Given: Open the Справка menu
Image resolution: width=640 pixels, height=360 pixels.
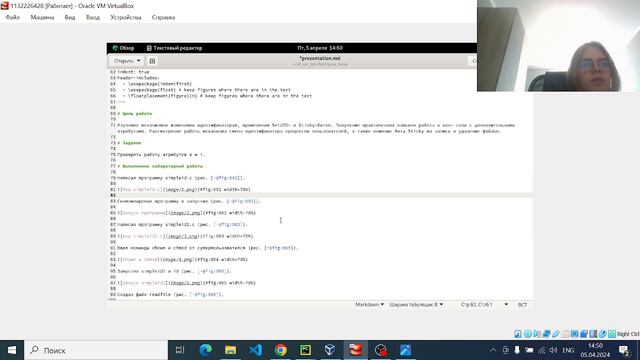Looking at the screenshot, I should point(163,17).
